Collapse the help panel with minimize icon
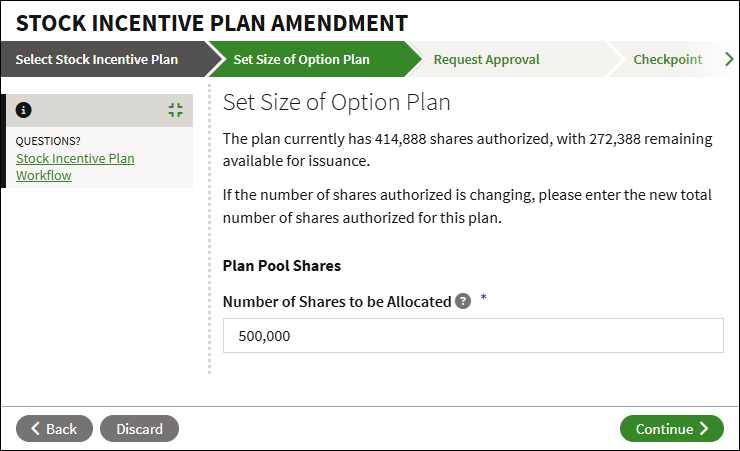The width and height of the screenshot is (740, 451). click(176, 110)
